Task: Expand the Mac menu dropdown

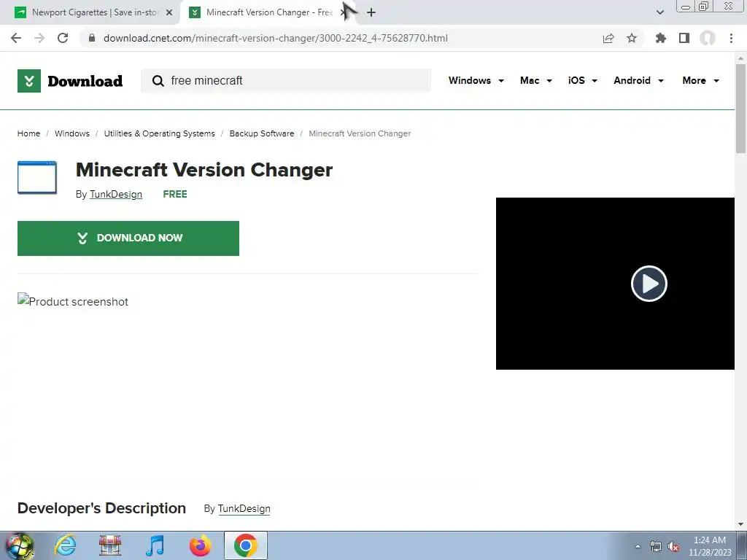Action: 536,80
